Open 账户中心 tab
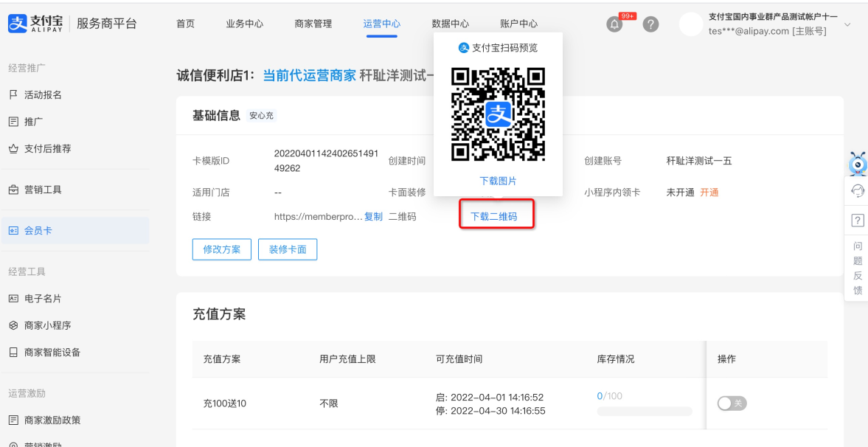This screenshot has height=447, width=868. (x=518, y=24)
